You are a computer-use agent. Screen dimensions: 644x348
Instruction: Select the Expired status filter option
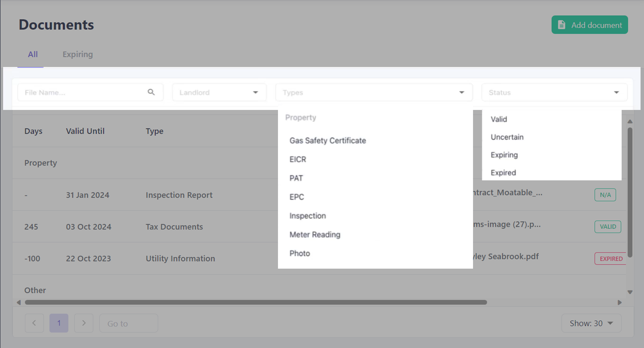(503, 172)
